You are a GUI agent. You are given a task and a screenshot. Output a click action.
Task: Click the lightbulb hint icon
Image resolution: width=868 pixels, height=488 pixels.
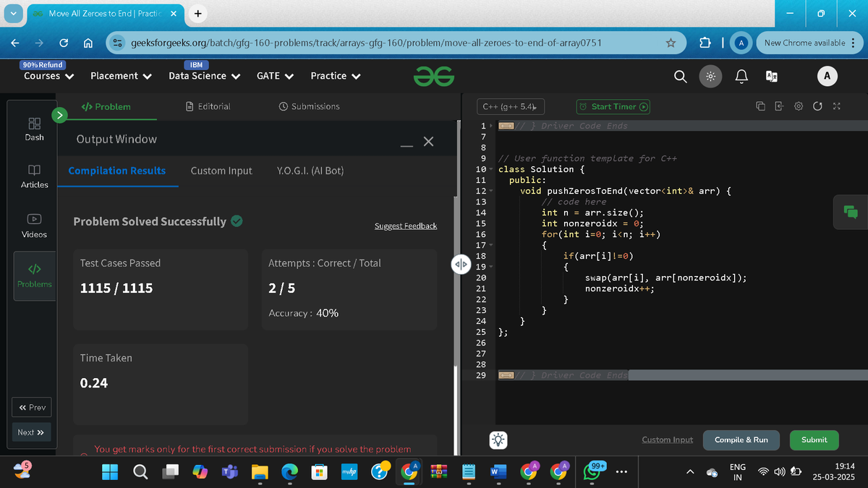[500, 439]
